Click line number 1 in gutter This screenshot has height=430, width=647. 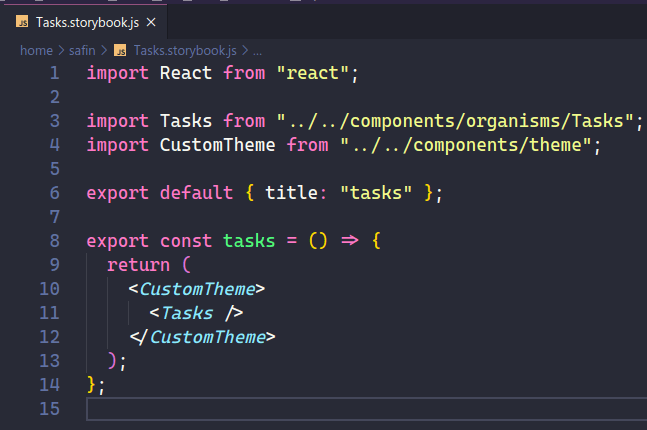coord(54,73)
